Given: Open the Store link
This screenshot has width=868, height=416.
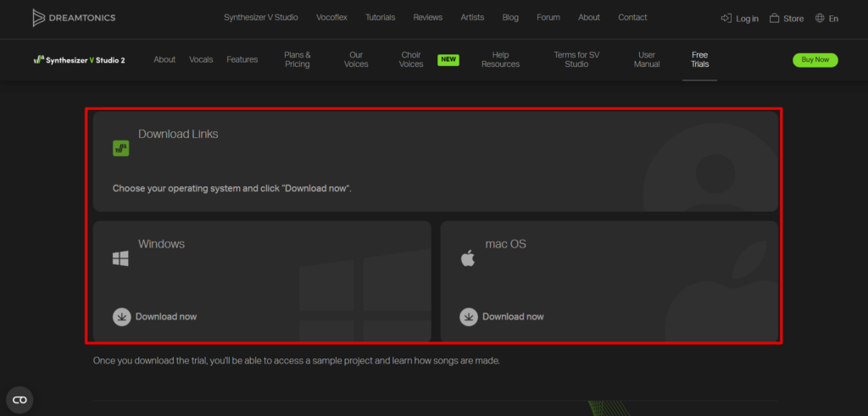Looking at the screenshot, I should click(x=793, y=19).
